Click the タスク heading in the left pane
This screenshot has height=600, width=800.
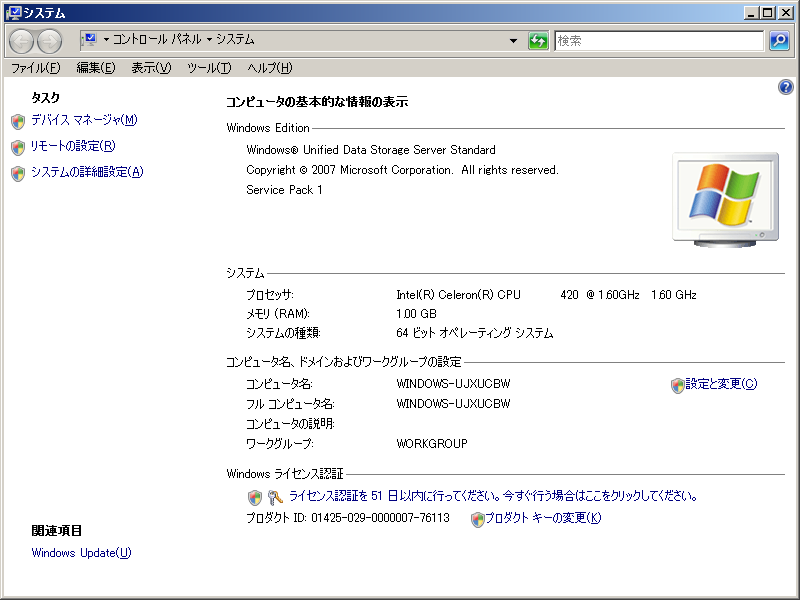[x=45, y=97]
